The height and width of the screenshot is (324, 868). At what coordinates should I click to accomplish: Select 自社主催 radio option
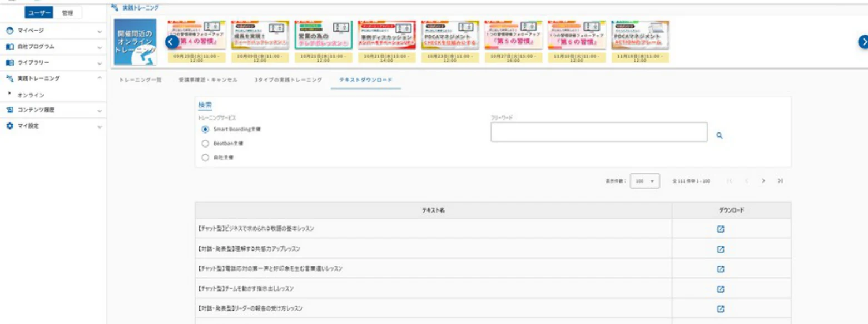205,158
